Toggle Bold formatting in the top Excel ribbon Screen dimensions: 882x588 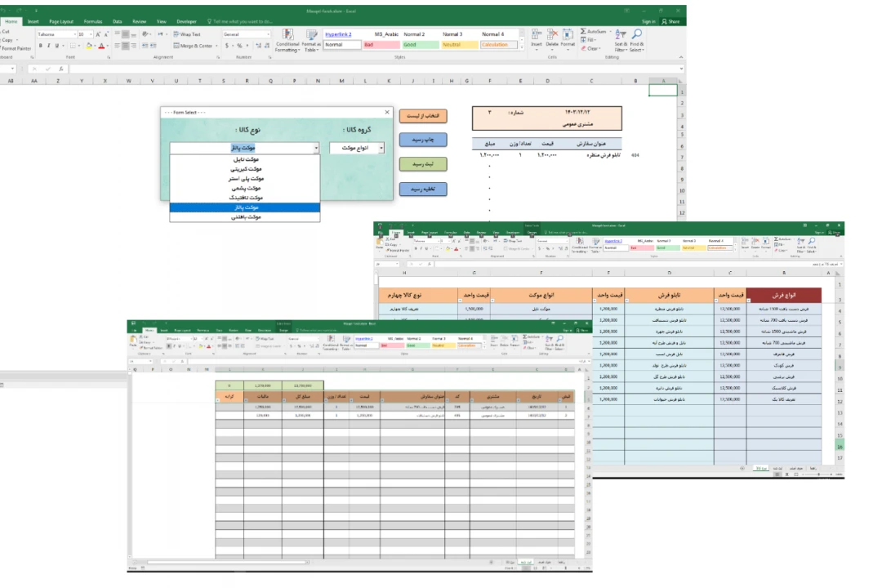point(41,46)
